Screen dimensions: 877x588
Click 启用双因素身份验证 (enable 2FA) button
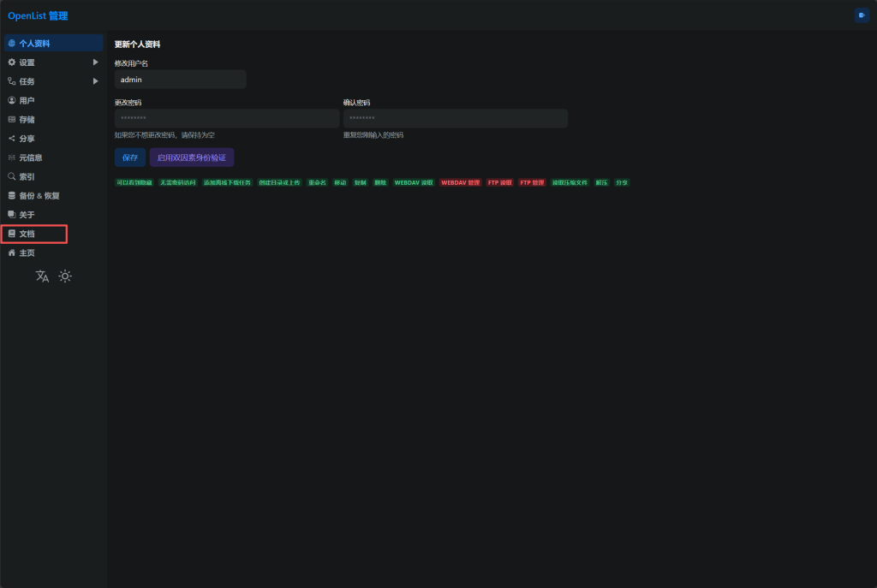pyautogui.click(x=192, y=157)
